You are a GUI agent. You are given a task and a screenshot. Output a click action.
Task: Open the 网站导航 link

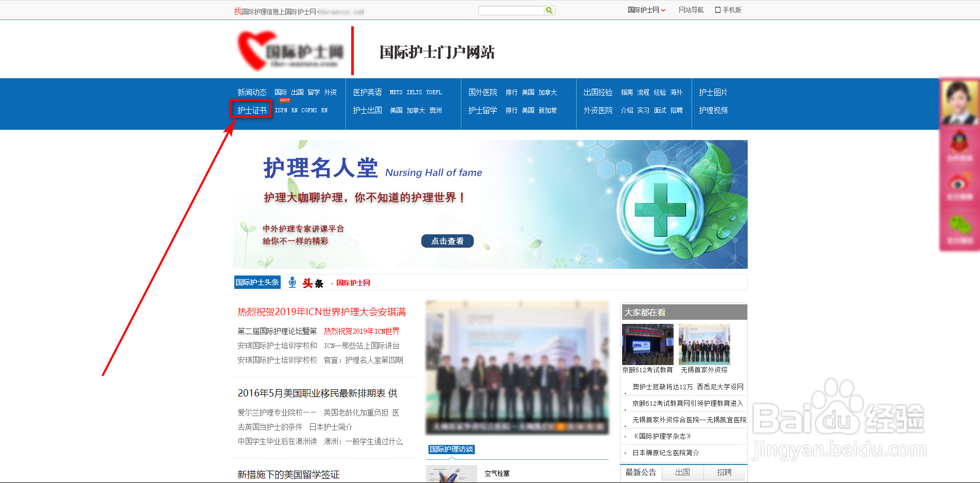[x=691, y=10]
